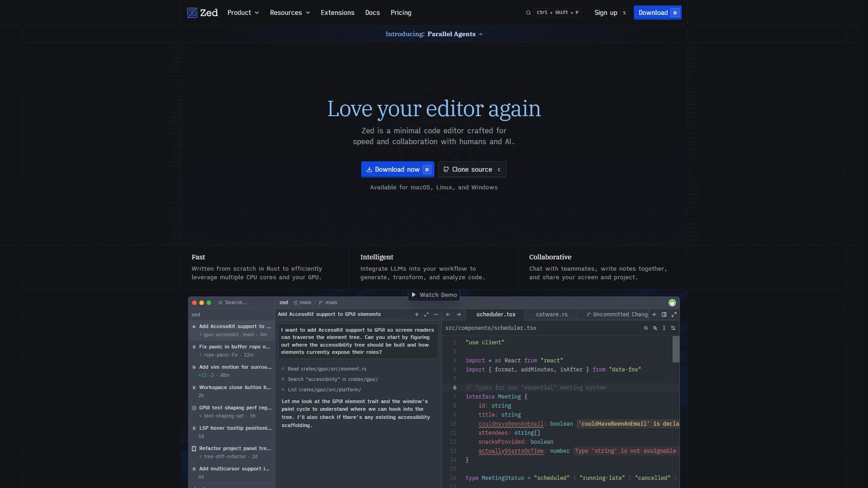Expand the agent panel using the expand arrows icon
This screenshot has height=488, width=868.
coord(426,314)
